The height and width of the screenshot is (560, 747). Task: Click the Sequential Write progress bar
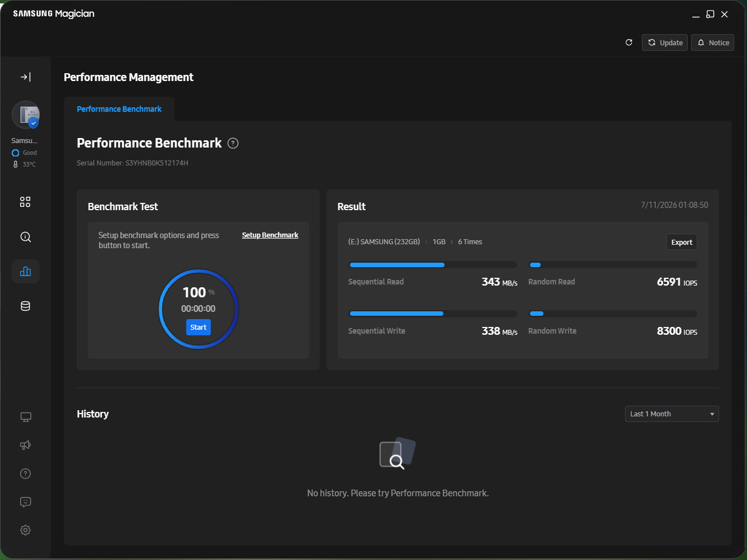pos(433,314)
